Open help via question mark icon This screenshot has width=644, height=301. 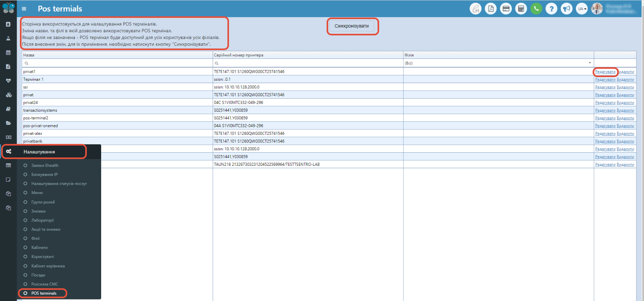point(551,9)
